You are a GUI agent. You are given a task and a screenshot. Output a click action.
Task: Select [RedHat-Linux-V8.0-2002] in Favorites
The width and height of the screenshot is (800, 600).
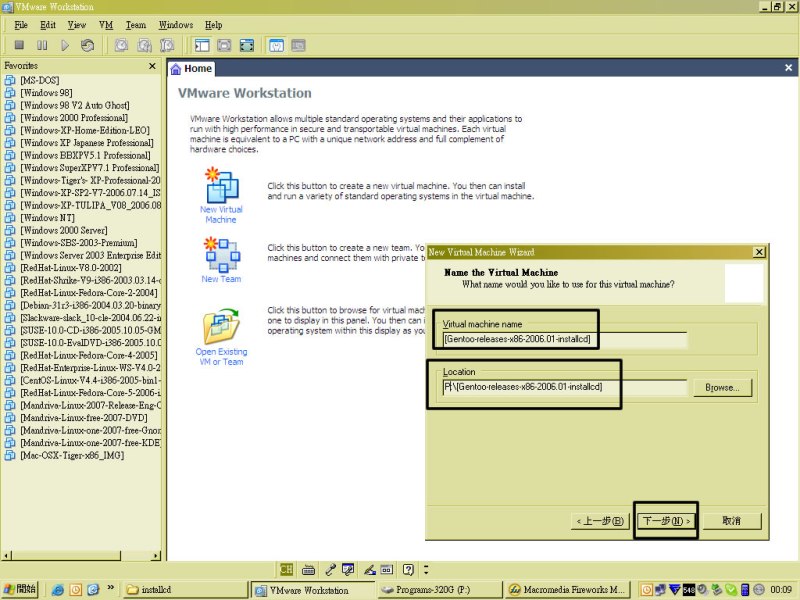71,268
